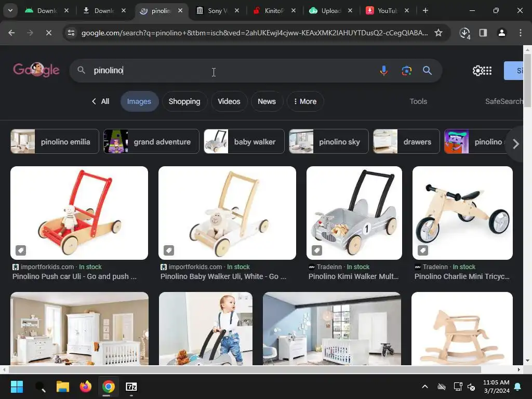Expand Chrome tab search dropdown
Image resolution: width=532 pixels, height=399 pixels.
click(x=10, y=10)
